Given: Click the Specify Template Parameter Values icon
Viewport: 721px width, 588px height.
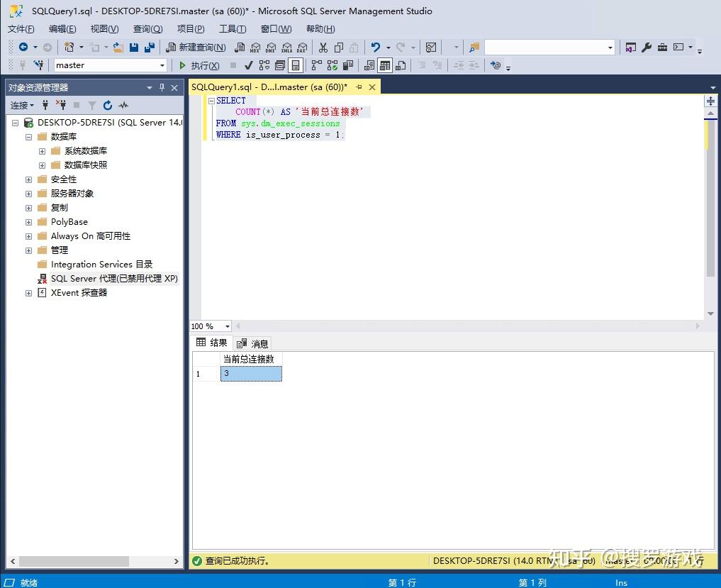Looking at the screenshot, I should pyautogui.click(x=496, y=65).
